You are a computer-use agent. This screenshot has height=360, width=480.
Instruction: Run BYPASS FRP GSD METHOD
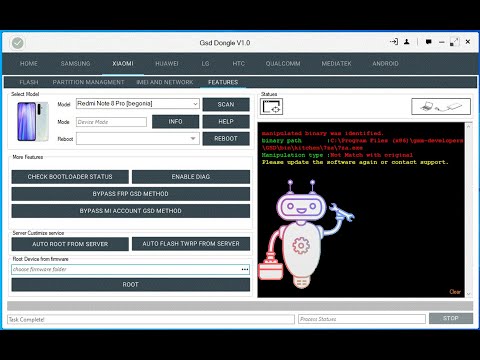click(131, 194)
